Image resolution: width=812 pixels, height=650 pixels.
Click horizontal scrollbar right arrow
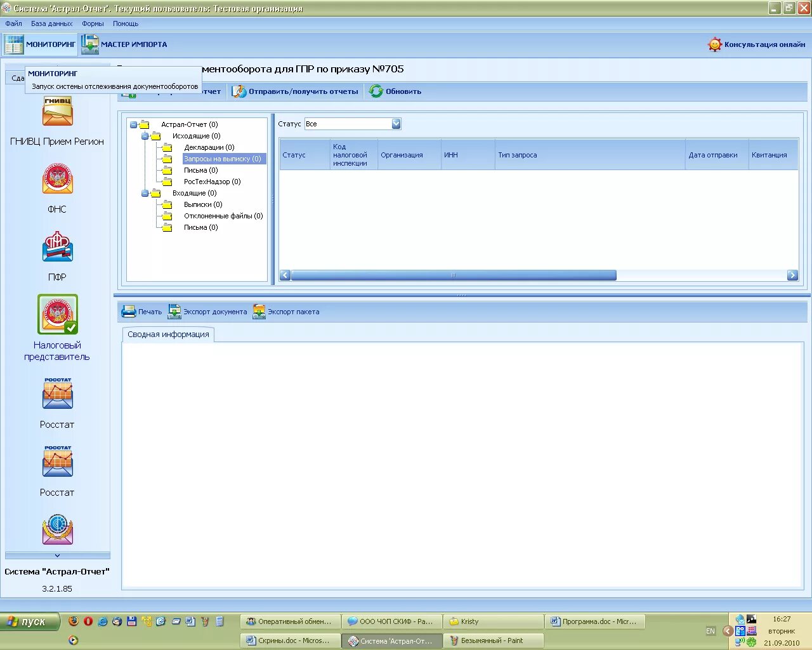click(x=792, y=275)
